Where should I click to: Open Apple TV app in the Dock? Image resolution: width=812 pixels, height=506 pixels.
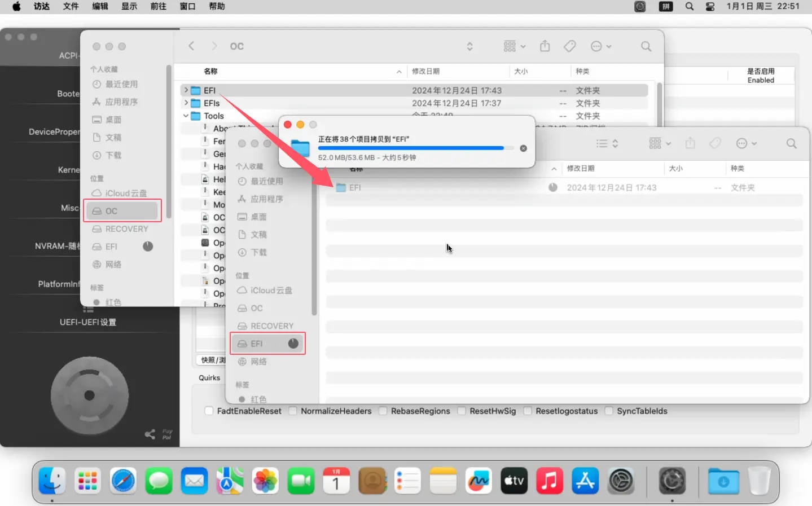click(514, 481)
